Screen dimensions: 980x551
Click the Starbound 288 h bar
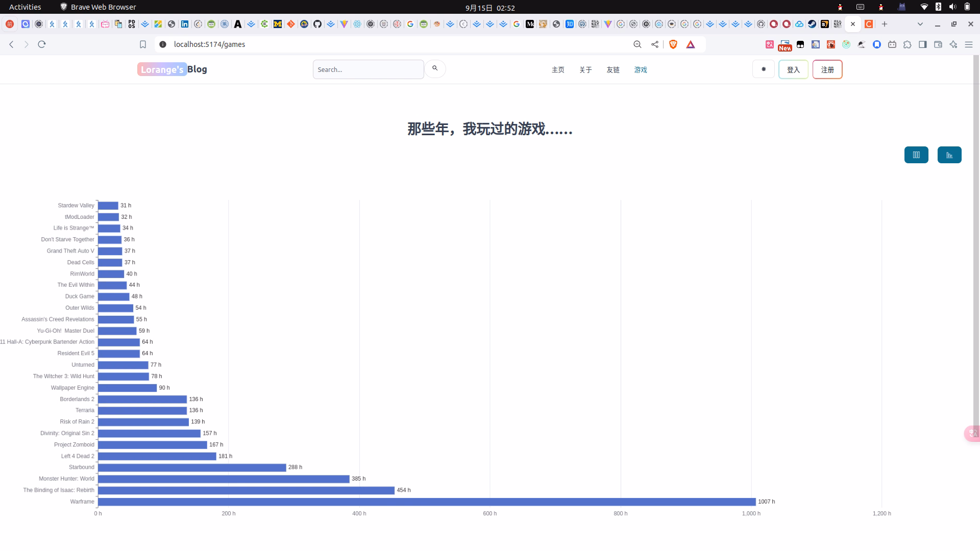pos(192,467)
